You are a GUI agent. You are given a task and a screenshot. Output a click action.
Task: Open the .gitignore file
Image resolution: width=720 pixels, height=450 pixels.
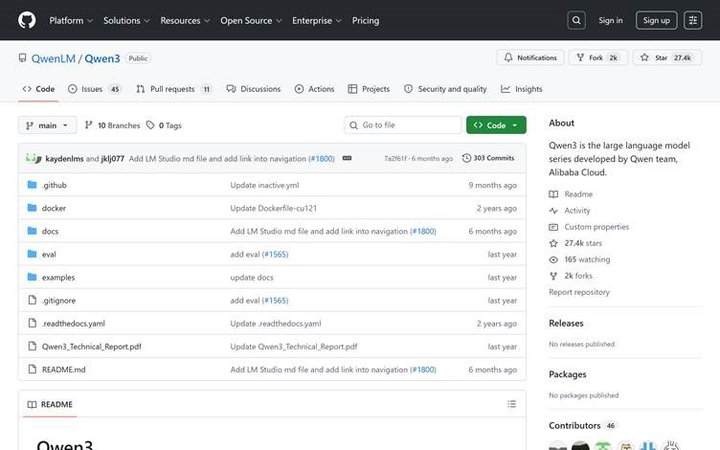(59, 300)
